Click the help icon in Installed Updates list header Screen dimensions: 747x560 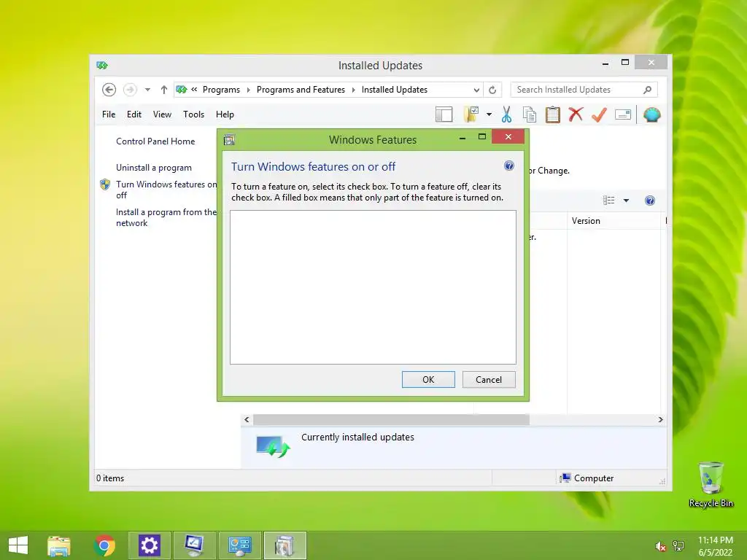pos(650,201)
